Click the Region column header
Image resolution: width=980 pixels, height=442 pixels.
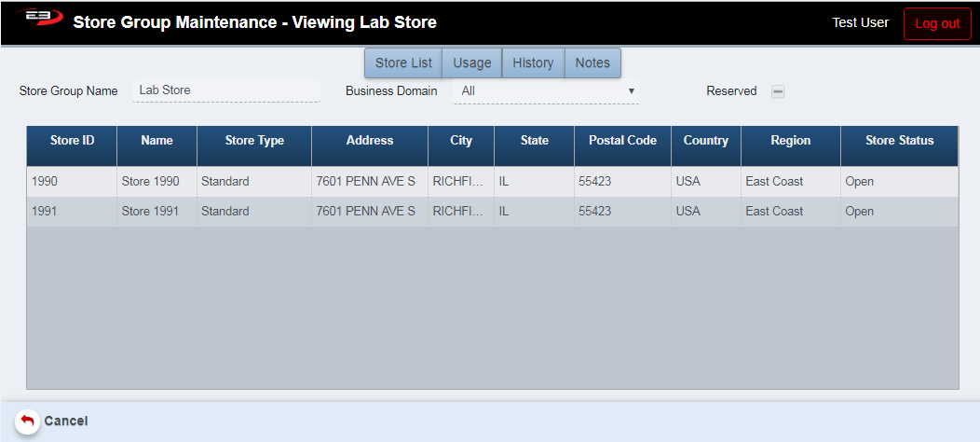[x=790, y=141]
